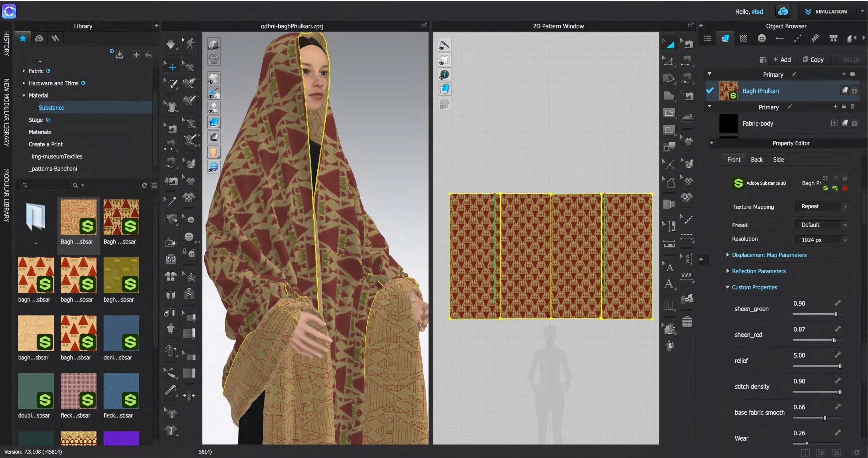Switch to the Back tab
This screenshot has height=458, width=868.
point(756,160)
